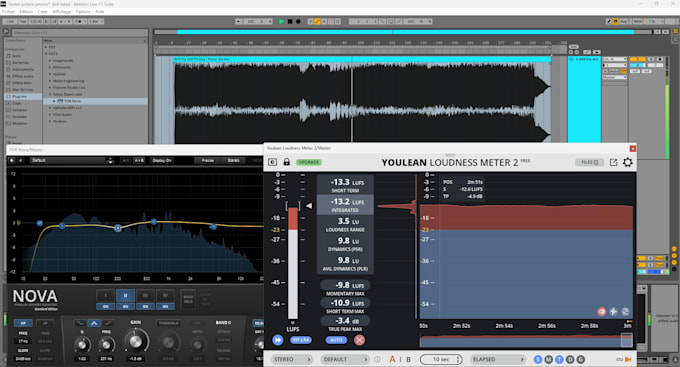Click the leftmost Youlean header icon beside the lock

pyautogui.click(x=272, y=162)
